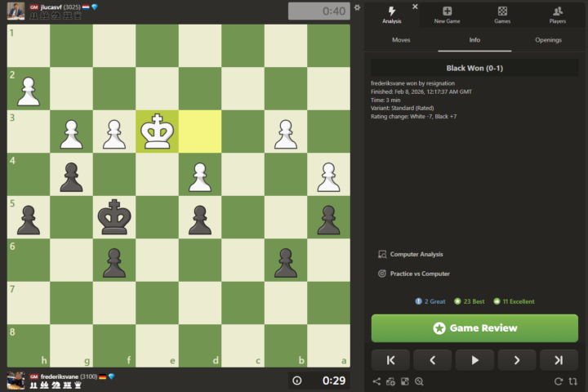Click the share icon below move controls

[376, 381]
